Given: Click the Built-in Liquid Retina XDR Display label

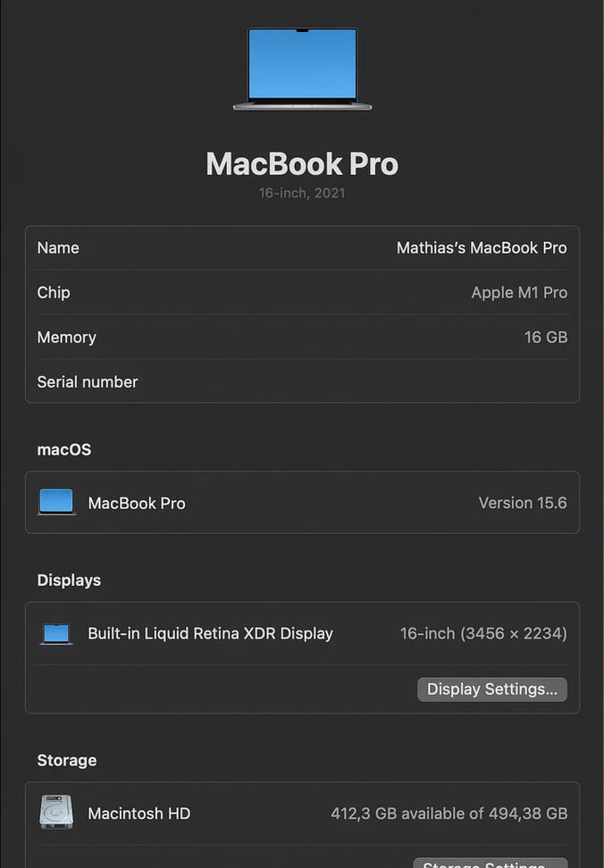Looking at the screenshot, I should [x=210, y=633].
